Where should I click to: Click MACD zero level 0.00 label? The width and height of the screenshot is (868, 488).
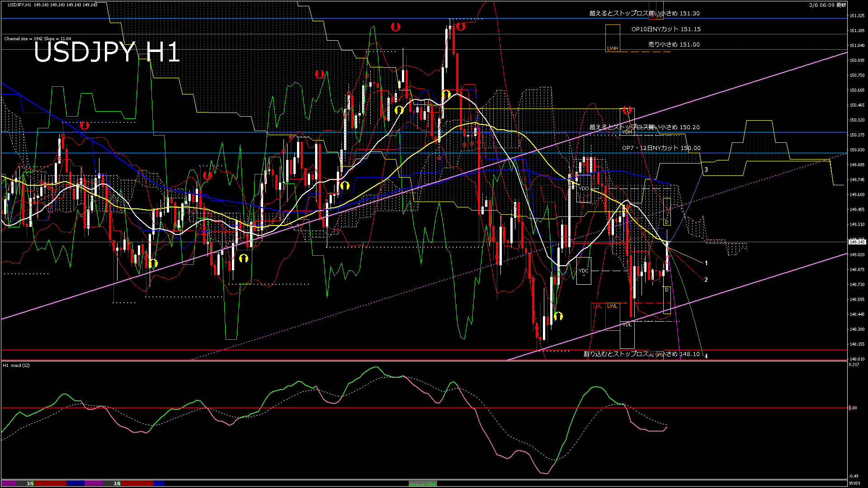(x=853, y=408)
